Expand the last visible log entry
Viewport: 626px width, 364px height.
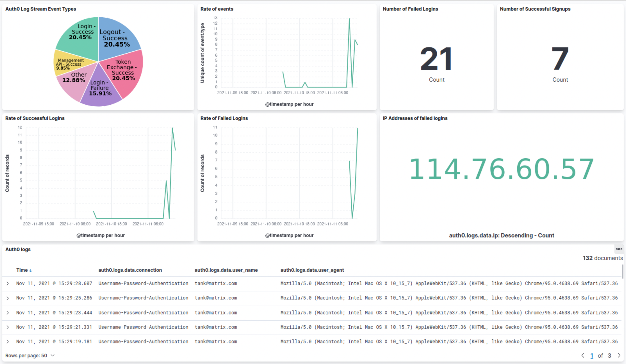tap(7, 341)
